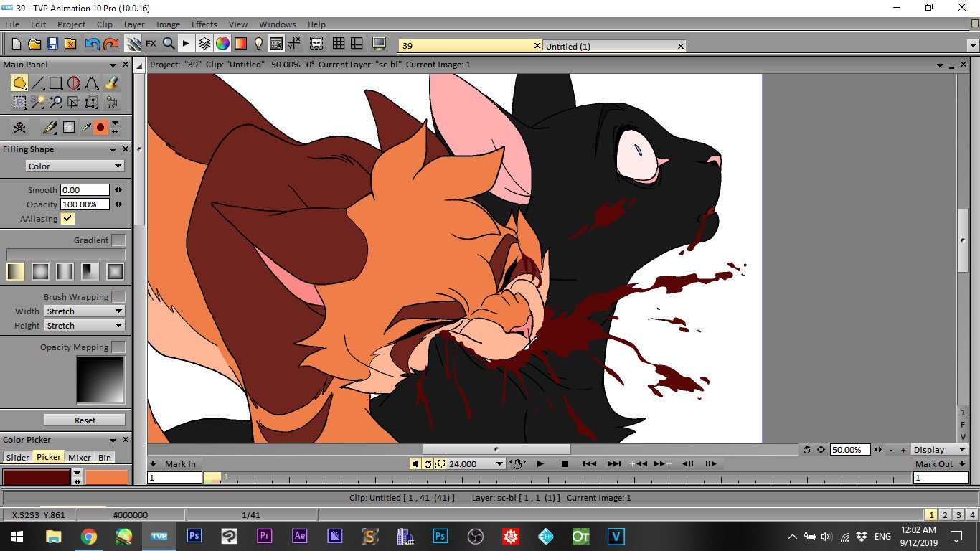
Task: Expand the Filling Shape panel menu arrow
Action: click(x=113, y=149)
